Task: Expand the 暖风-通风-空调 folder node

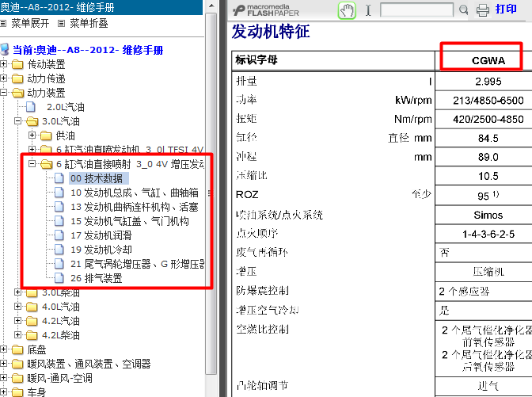Action: [3, 378]
